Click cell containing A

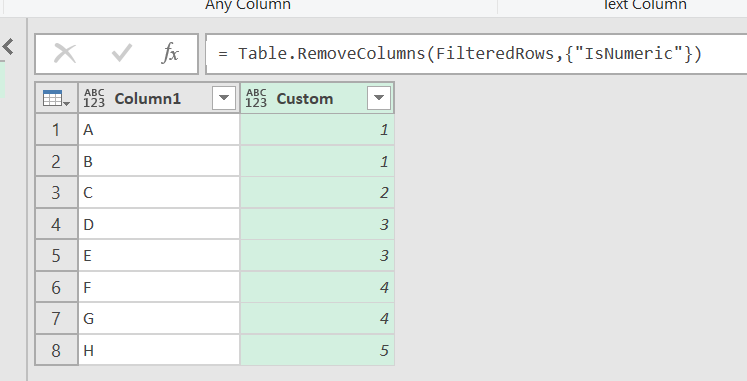[x=159, y=130]
